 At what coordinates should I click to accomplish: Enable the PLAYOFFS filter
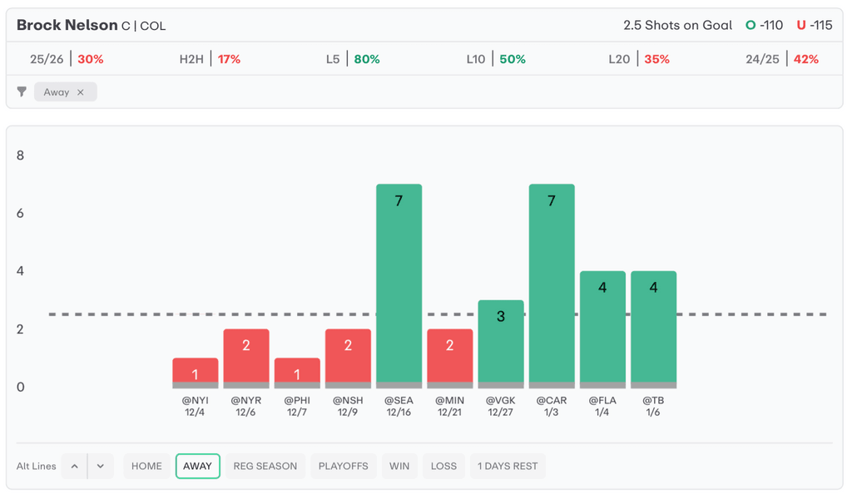click(x=344, y=467)
